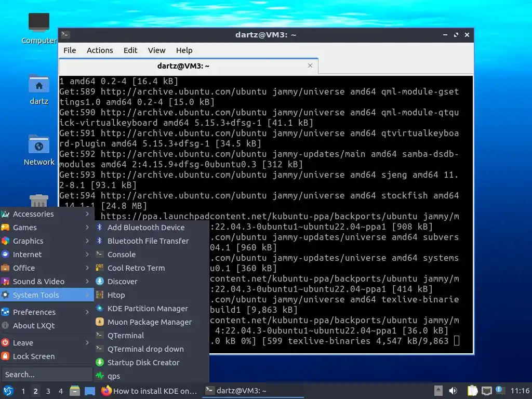Click the network status tray icon
The height and width of the screenshot is (399, 532).
[x=486, y=391]
